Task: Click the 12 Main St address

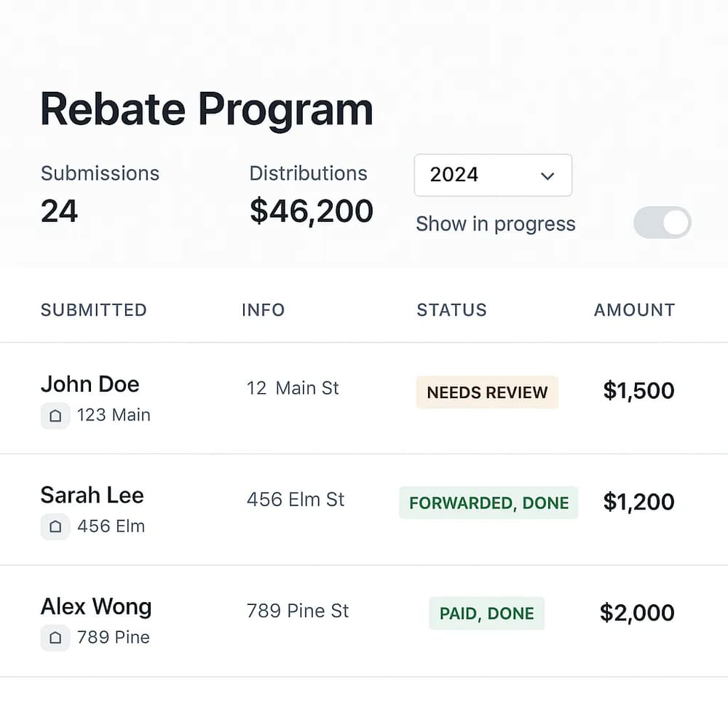Action: pos(292,388)
